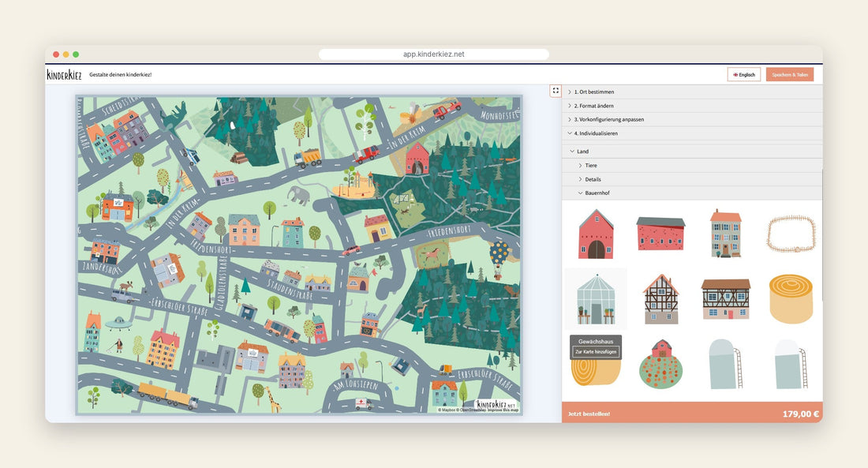
Task: Collapse the Land category
Action: [692, 152]
